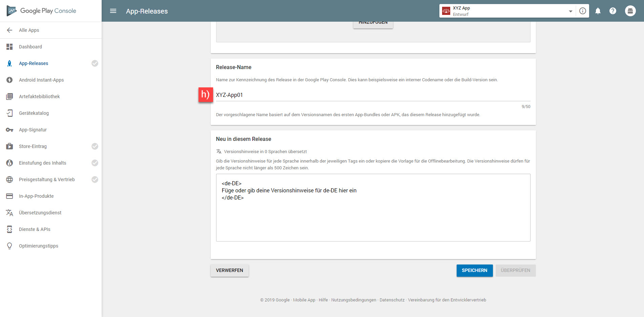Viewport: 644px width, 317px height.
Task: Click the In-App-Produkte card icon
Action: pyautogui.click(x=9, y=196)
